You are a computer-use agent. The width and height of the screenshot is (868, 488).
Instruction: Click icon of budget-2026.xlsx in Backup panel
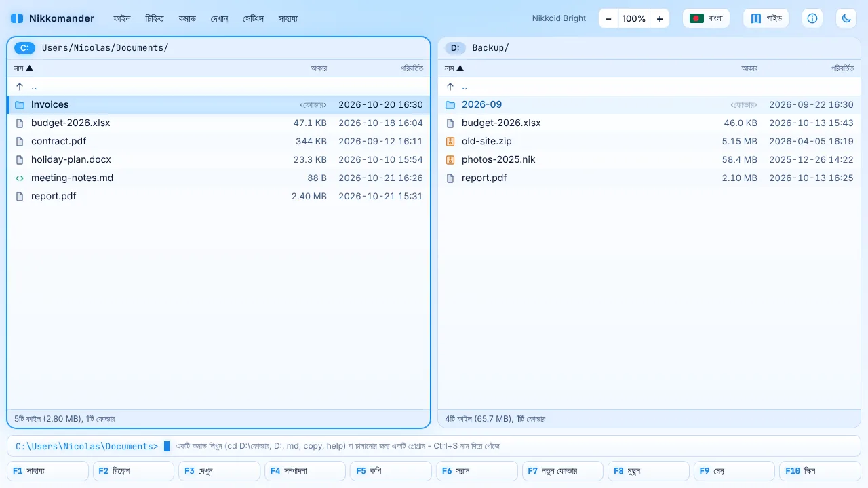coord(450,123)
